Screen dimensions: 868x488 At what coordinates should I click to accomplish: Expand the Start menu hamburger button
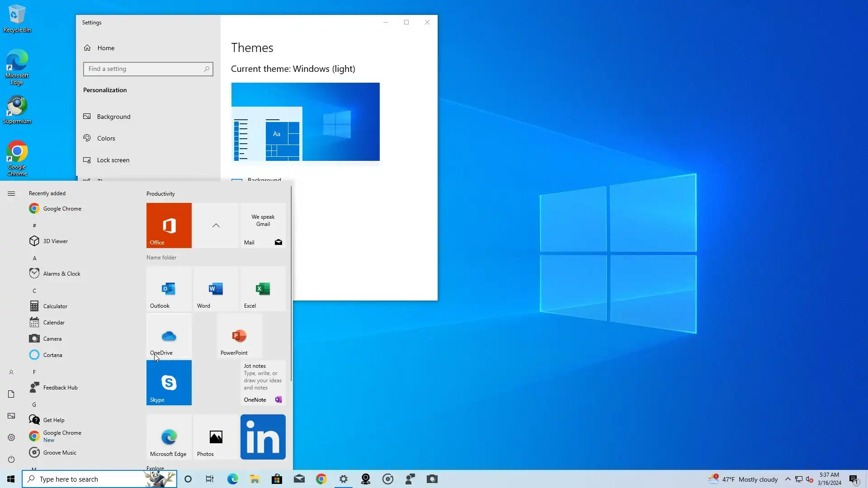click(11, 193)
